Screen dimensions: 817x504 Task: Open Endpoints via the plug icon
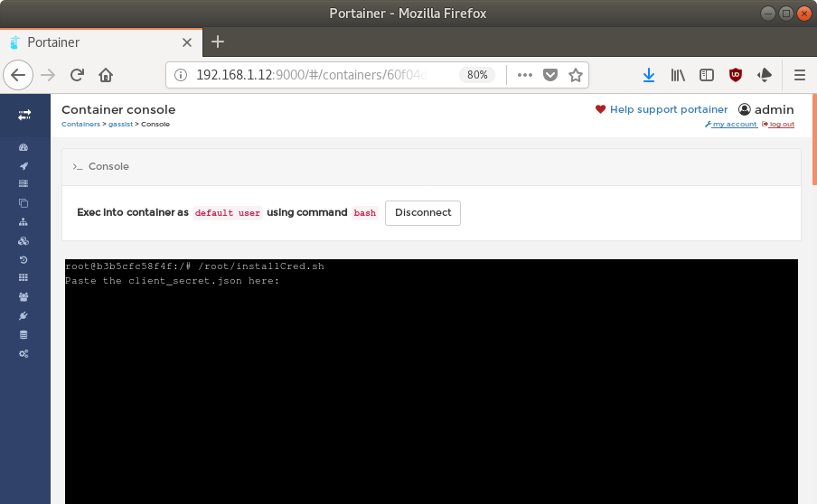23,315
